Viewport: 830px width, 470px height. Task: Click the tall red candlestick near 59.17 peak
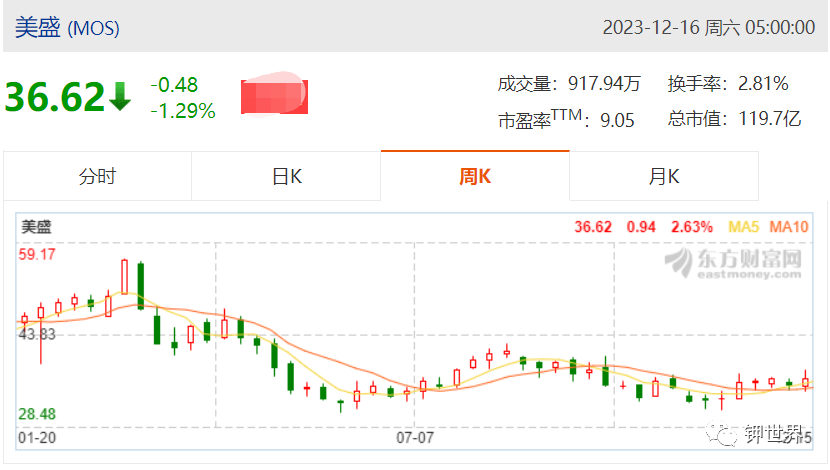124,277
